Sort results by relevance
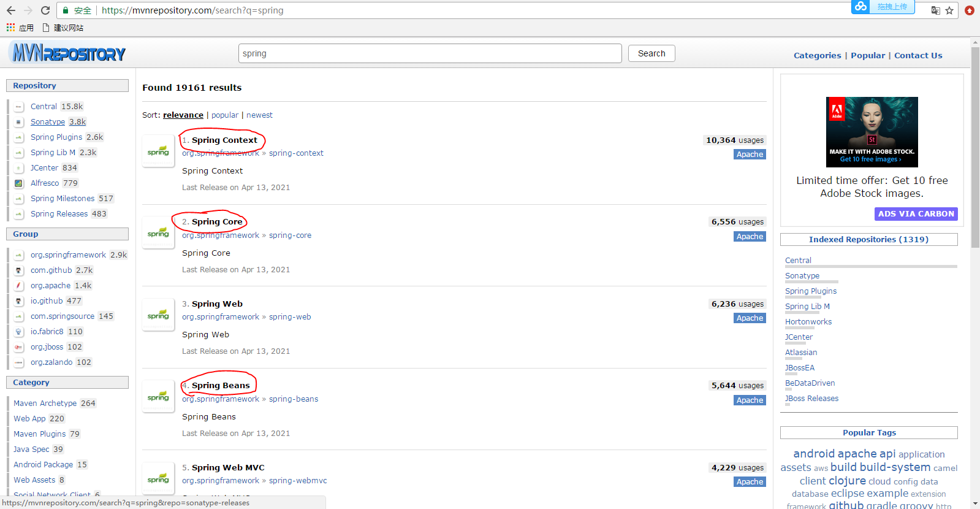 [183, 115]
